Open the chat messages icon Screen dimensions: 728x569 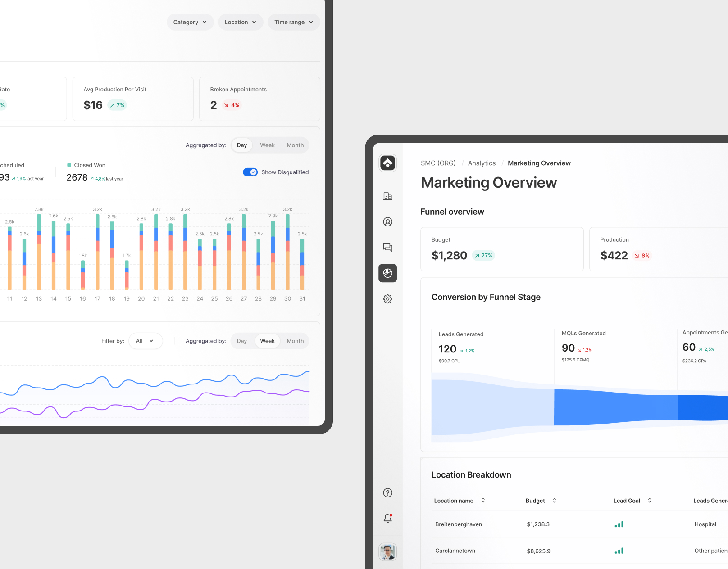pyautogui.click(x=387, y=247)
